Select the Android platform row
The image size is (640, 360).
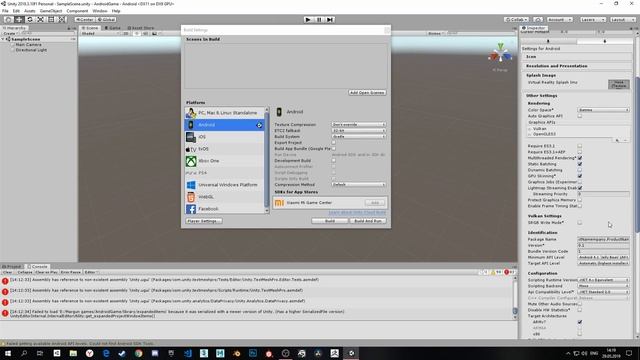coord(224,125)
